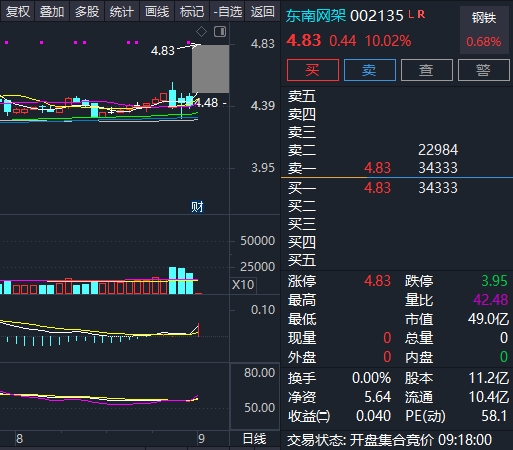Click the 查 query button
The width and height of the screenshot is (513, 450).
pos(427,70)
